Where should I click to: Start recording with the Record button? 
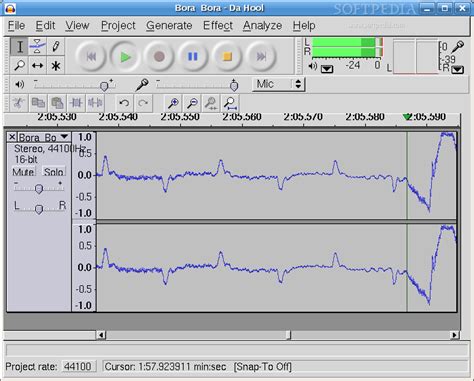pyautogui.click(x=159, y=57)
